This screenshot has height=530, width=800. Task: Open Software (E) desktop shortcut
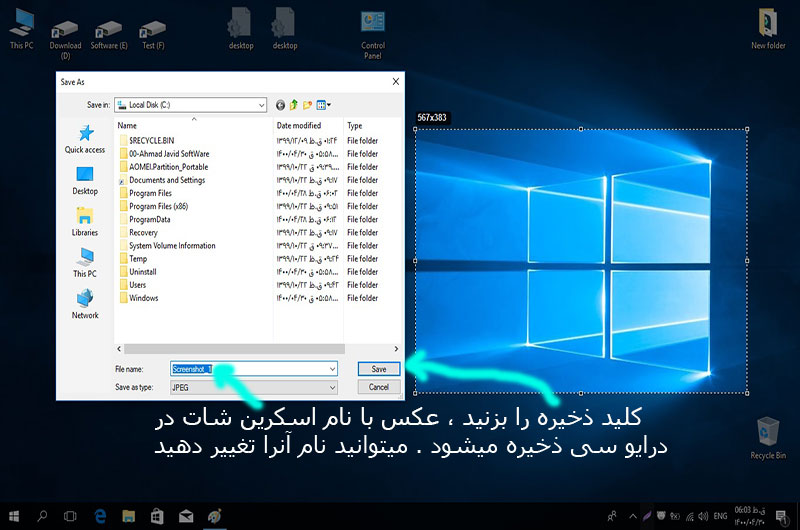click(x=109, y=35)
